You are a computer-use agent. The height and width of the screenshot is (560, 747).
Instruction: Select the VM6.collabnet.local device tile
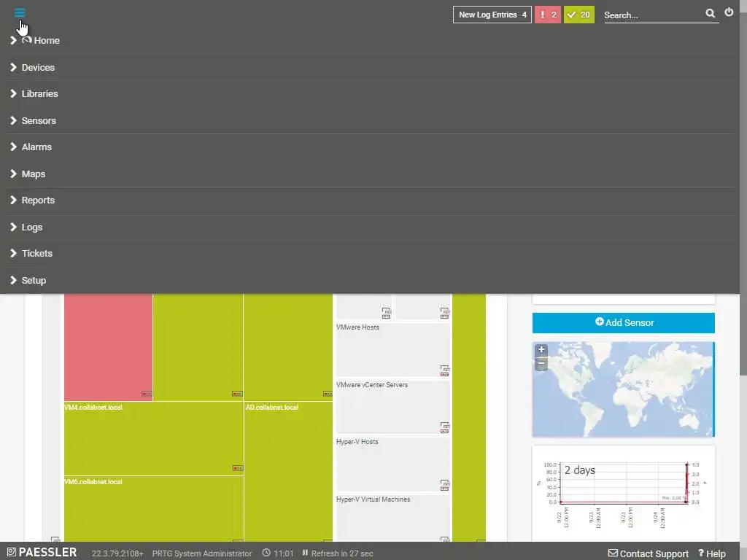point(153,508)
